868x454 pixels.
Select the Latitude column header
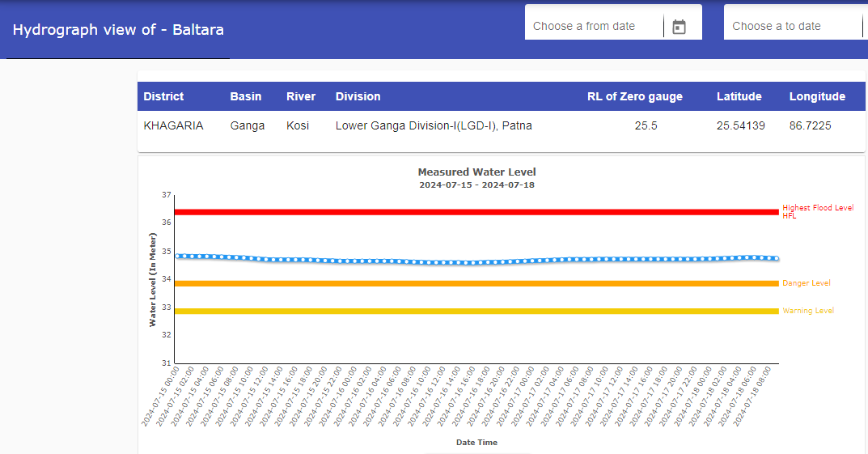point(739,96)
